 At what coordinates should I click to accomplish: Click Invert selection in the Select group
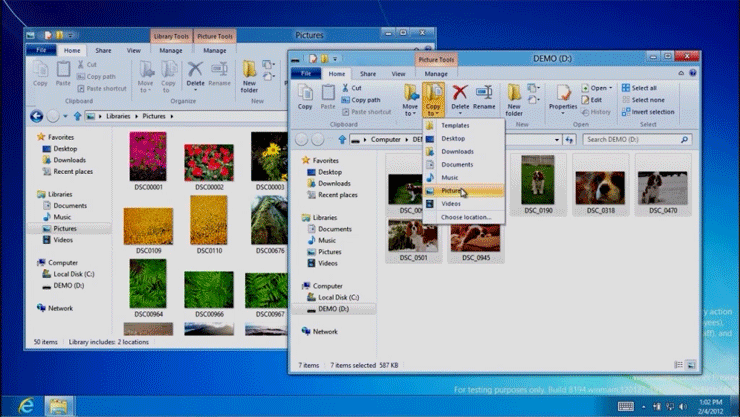(x=652, y=111)
